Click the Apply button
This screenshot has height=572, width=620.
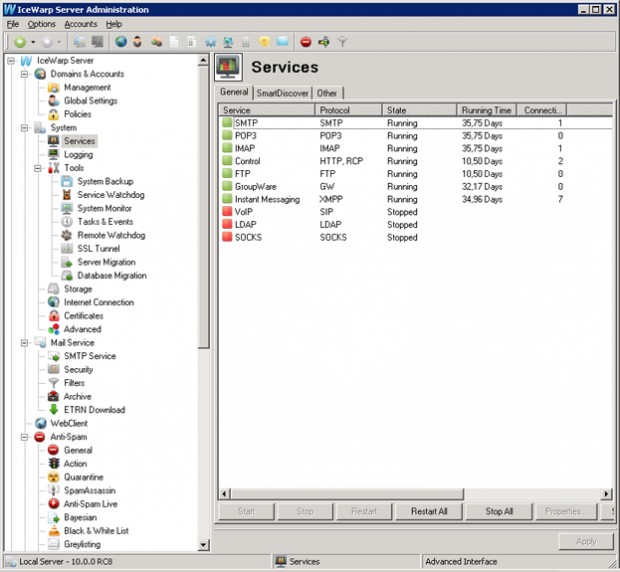click(x=586, y=541)
